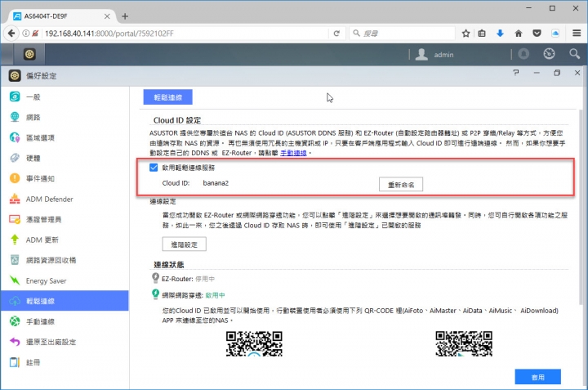Select 還原至出廠設定 restore icon

pos(15,342)
